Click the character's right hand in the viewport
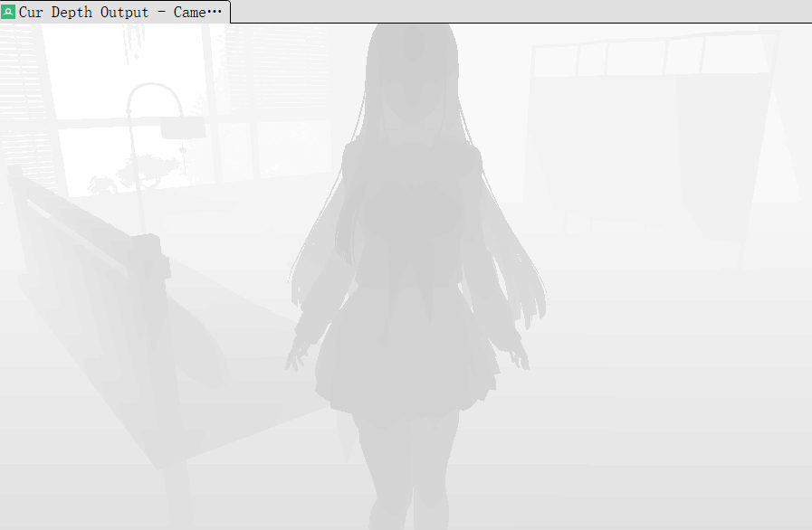Viewport: 812px width, 530px height. tap(519, 355)
